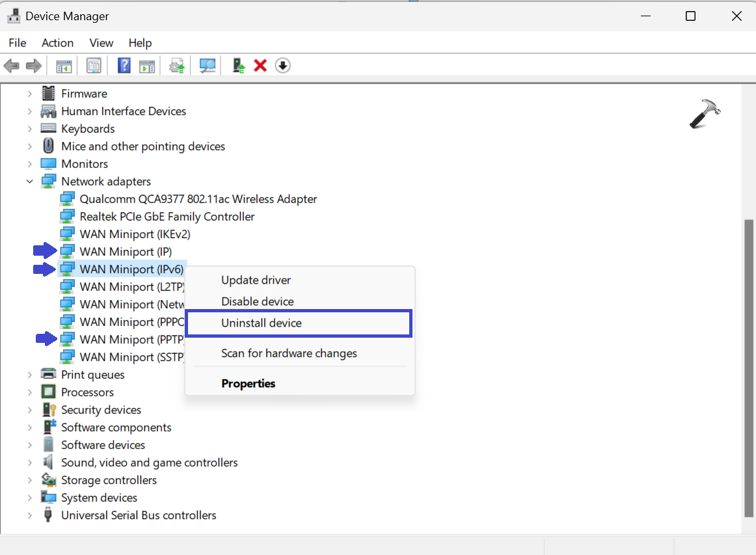The width and height of the screenshot is (756, 555).
Task: Collapse the Network adapters category
Action: [x=30, y=182]
